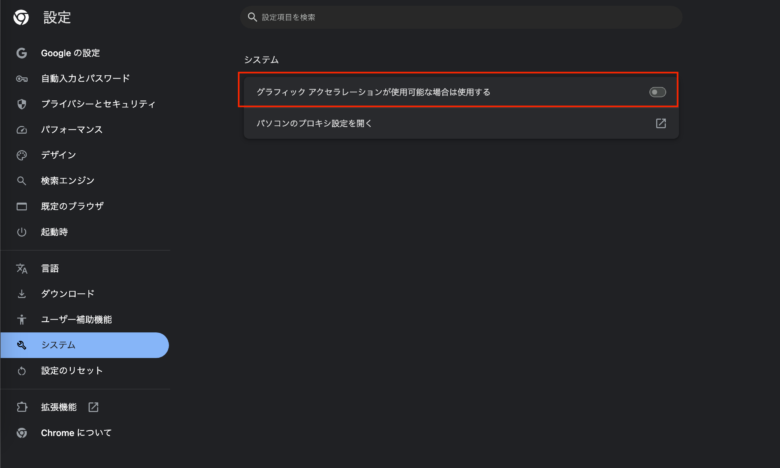The image size is (780, 468).
Task: Open Chrome について page
Action: click(76, 433)
